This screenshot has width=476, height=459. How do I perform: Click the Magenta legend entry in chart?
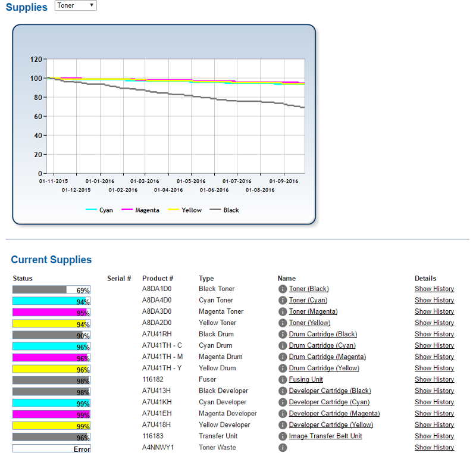click(x=140, y=210)
